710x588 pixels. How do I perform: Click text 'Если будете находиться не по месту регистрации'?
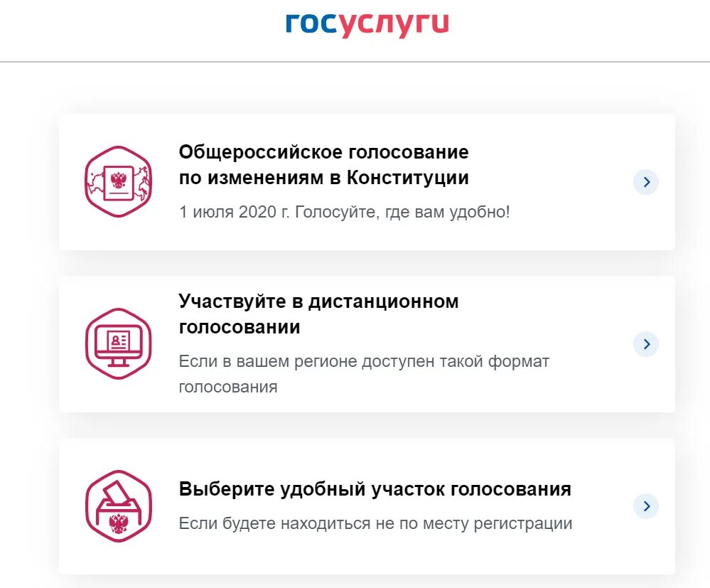tap(375, 524)
